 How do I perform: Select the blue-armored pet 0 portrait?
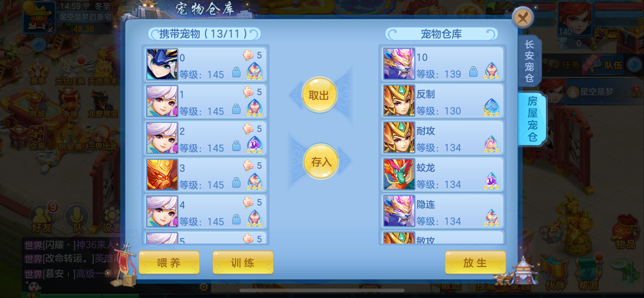pos(162,64)
